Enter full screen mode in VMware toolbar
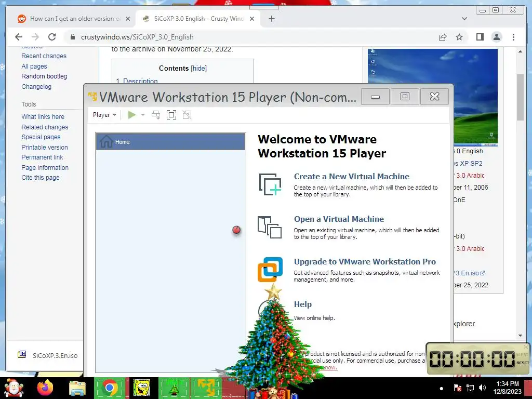The width and height of the screenshot is (532, 399). pyautogui.click(x=171, y=115)
